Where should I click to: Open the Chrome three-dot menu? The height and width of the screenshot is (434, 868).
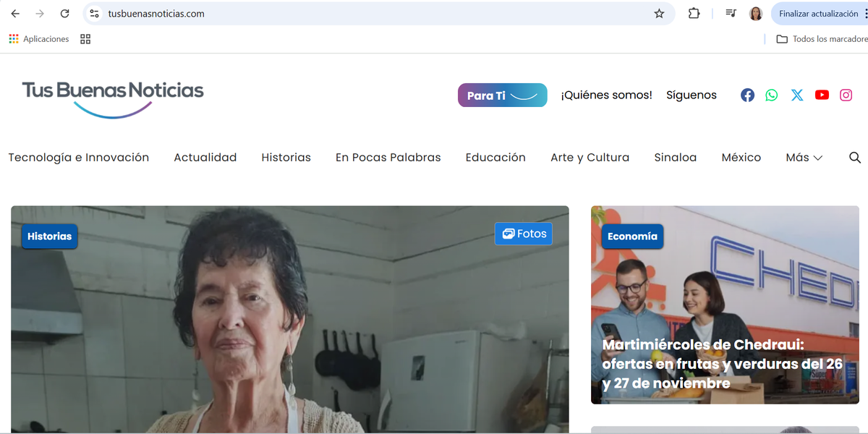[866, 14]
